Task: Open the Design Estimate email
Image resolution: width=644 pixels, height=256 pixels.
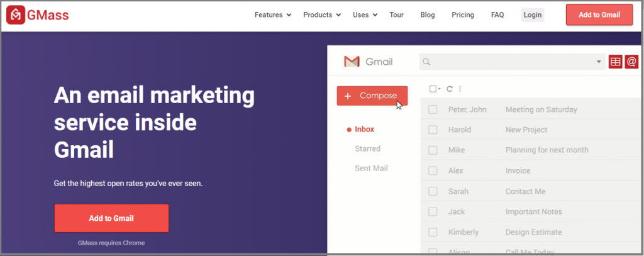Action: 533,232
